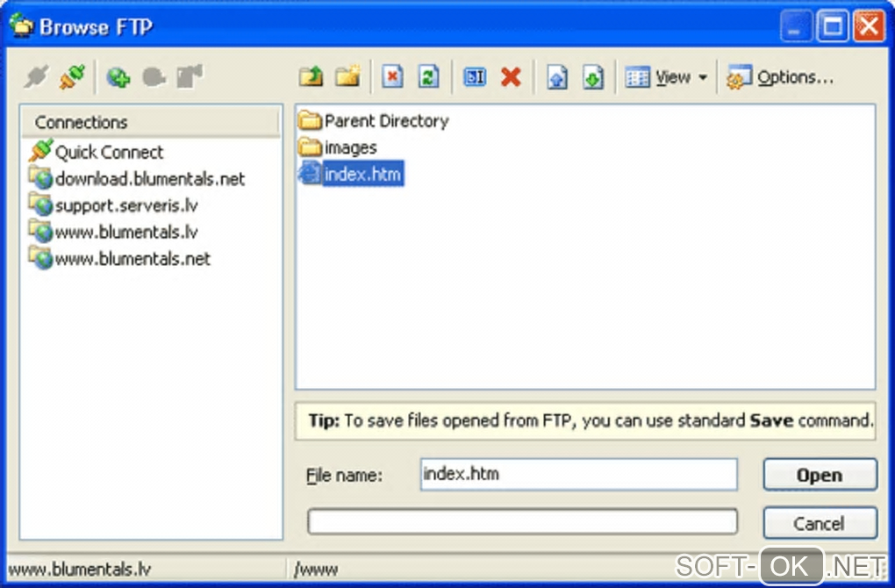Maximize the Browse FTP window
This screenshot has height=588, width=895.
832,25
